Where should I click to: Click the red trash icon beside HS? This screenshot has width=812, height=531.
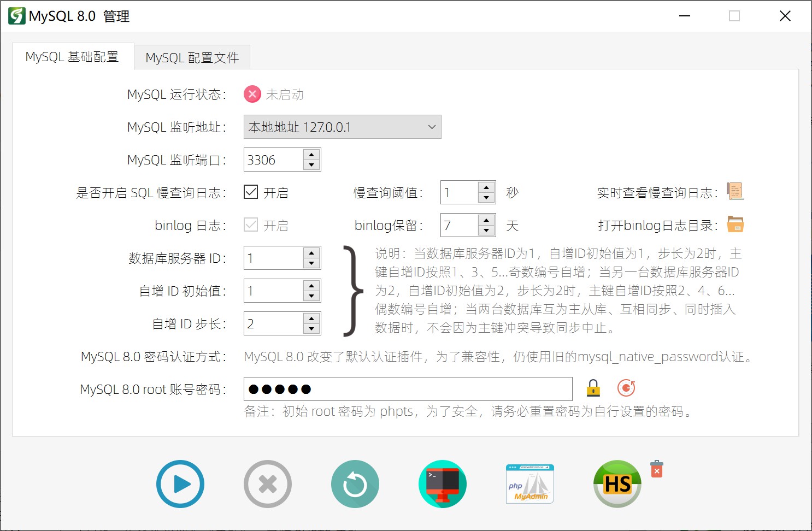coord(657,469)
